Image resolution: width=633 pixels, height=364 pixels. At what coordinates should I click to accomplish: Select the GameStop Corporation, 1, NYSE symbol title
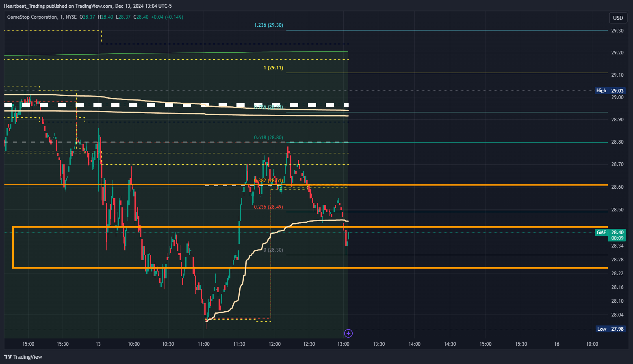pyautogui.click(x=42, y=17)
